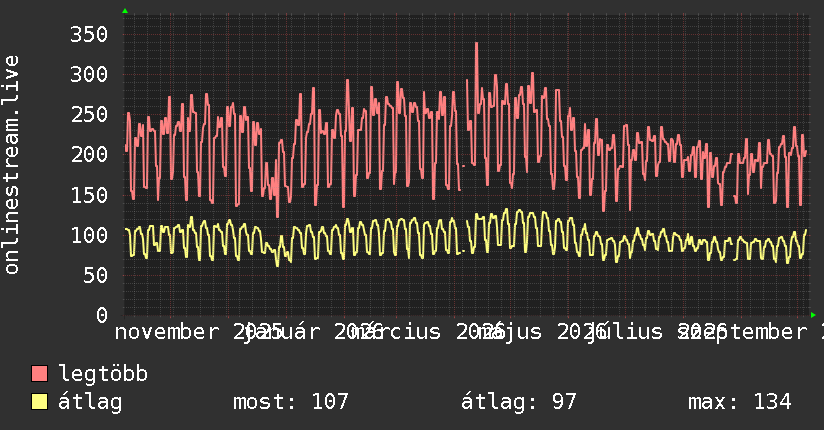Click the green arrow ending the x-axis
This screenshot has height=430, width=824.
tap(813, 315)
